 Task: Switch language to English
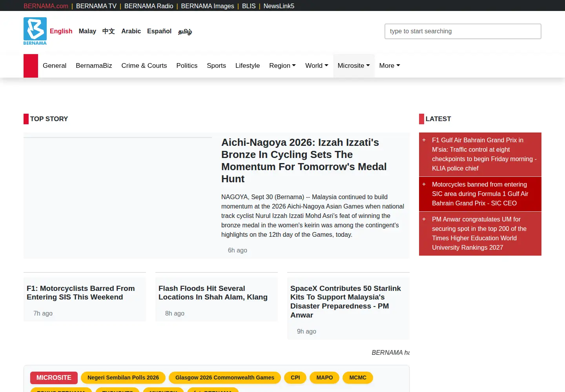[61, 31]
